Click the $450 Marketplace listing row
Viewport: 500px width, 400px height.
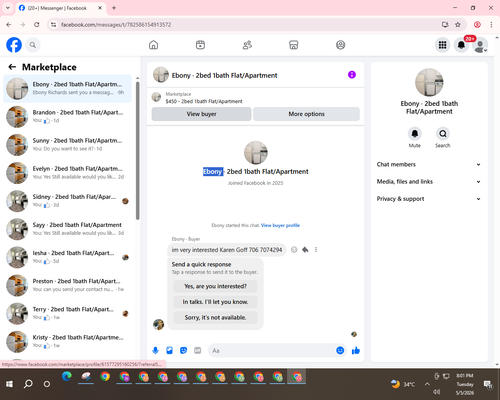pyautogui.click(x=256, y=98)
